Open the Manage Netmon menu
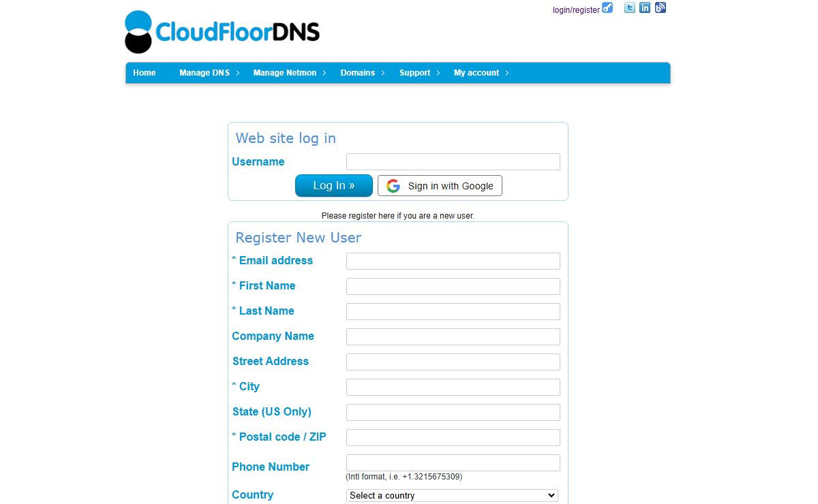 [x=285, y=73]
